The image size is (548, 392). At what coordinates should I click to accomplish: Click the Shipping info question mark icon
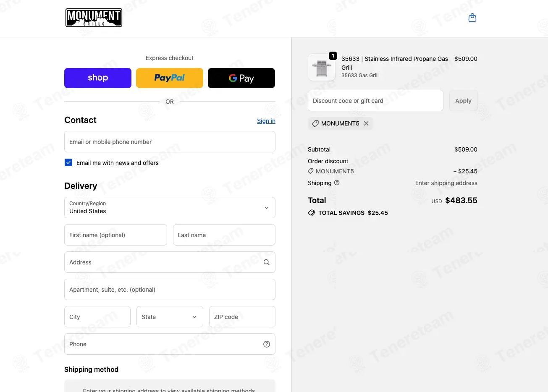point(337,183)
